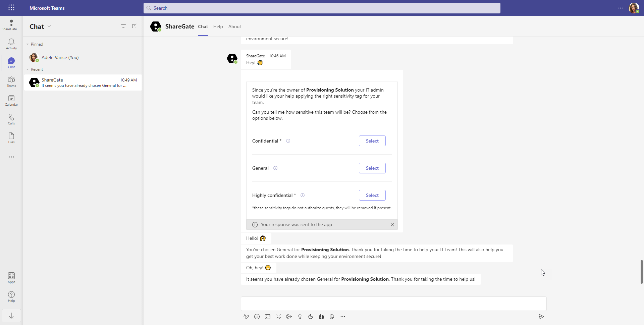The image size is (644, 325).
Task: Show more apps ellipsis in left rail
Action: click(x=11, y=157)
